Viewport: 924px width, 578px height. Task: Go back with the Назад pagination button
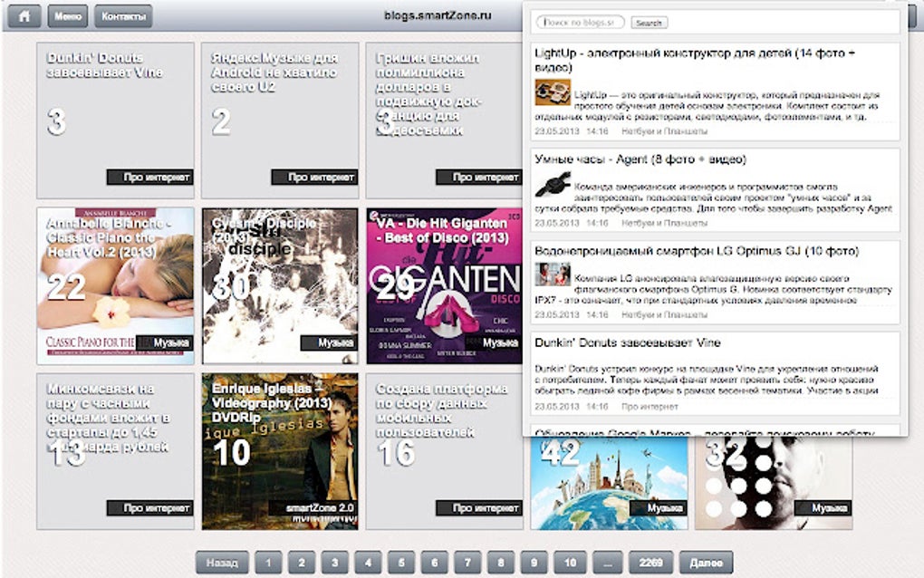(x=222, y=563)
